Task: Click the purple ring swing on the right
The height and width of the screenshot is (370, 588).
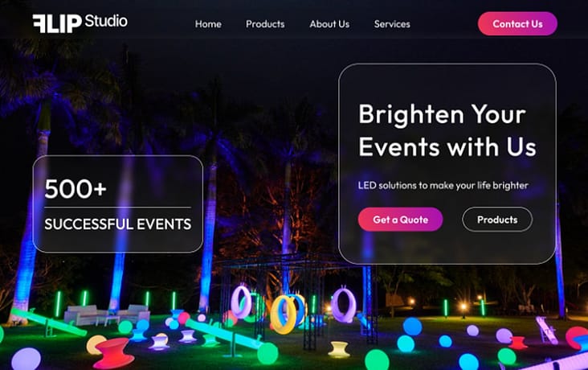Action: pos(343,305)
